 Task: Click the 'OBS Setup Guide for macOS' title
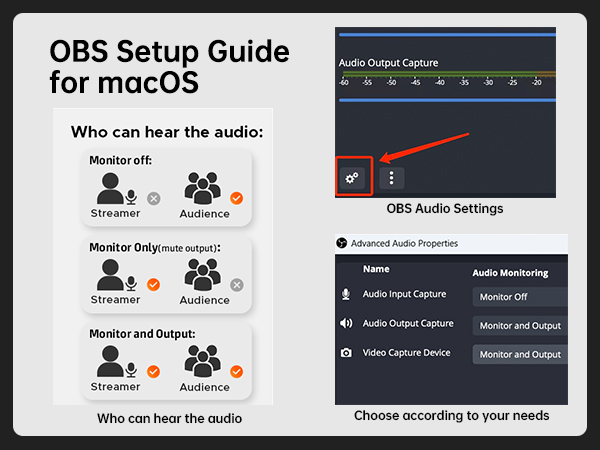[170, 67]
